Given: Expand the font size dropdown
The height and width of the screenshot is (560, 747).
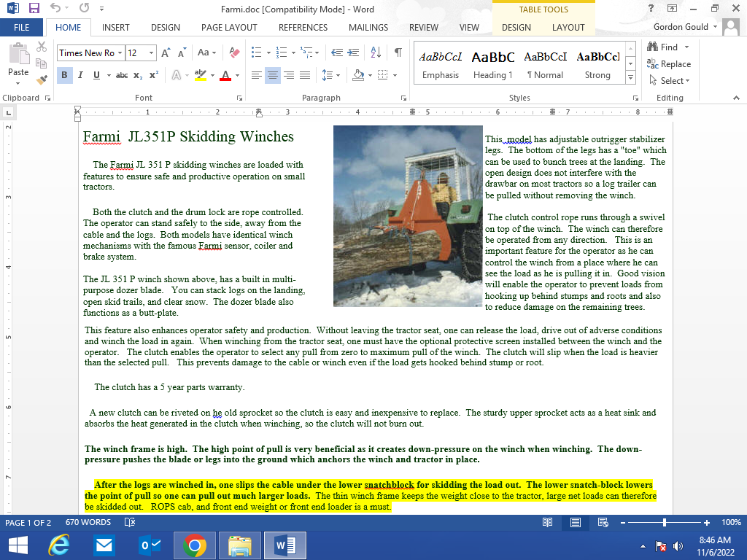Looking at the screenshot, I should (x=151, y=52).
